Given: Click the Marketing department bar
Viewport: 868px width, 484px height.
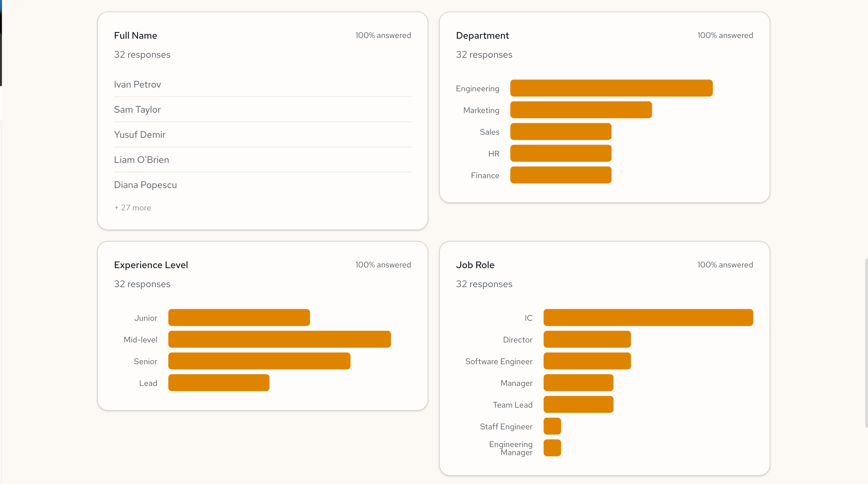Looking at the screenshot, I should [x=581, y=110].
